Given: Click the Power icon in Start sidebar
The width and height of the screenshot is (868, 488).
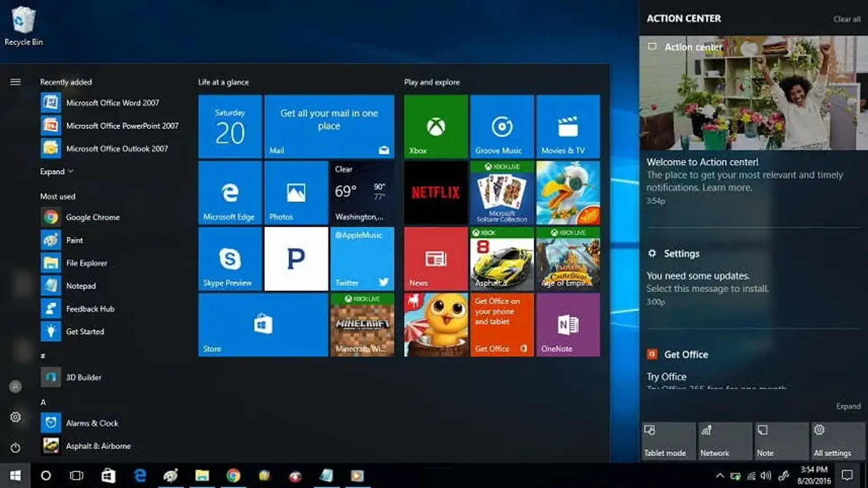Looking at the screenshot, I should coord(15,448).
